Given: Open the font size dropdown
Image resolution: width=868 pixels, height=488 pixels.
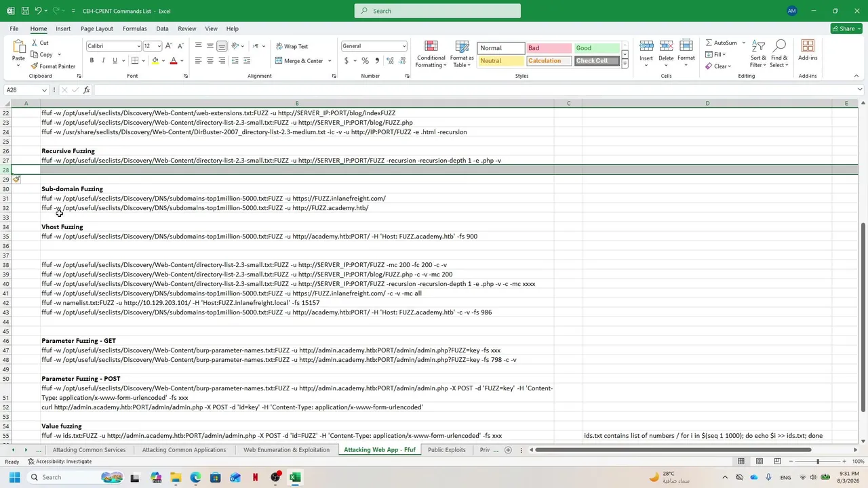Looking at the screenshot, I should click(x=159, y=46).
